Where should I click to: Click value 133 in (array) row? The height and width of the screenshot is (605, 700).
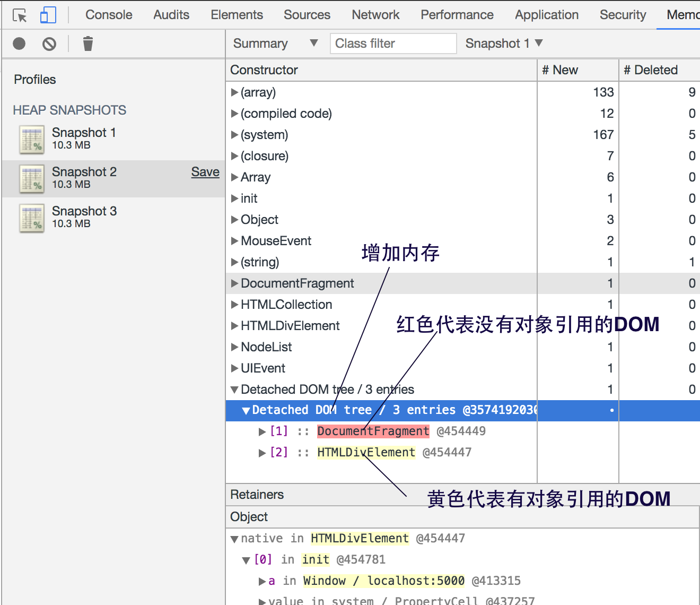click(x=603, y=92)
